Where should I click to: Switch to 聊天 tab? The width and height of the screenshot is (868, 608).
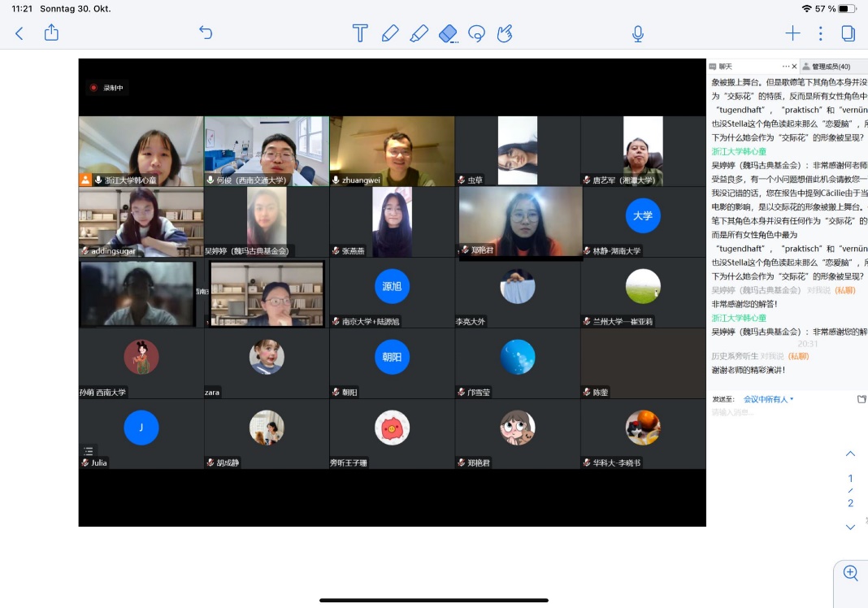tap(725, 67)
